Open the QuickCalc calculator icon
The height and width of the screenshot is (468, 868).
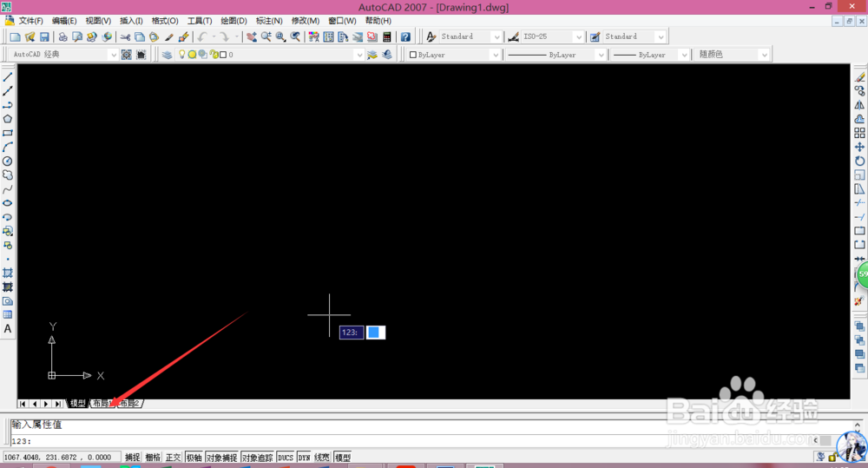coord(387,37)
